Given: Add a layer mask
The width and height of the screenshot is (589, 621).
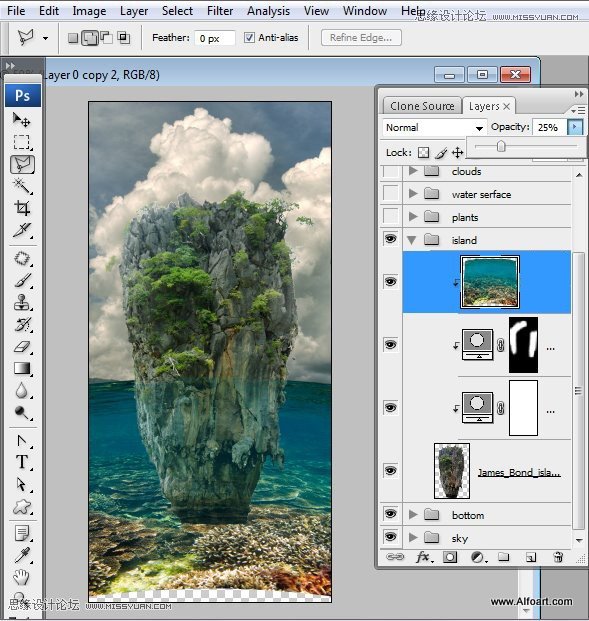Looking at the screenshot, I should pos(450,557).
